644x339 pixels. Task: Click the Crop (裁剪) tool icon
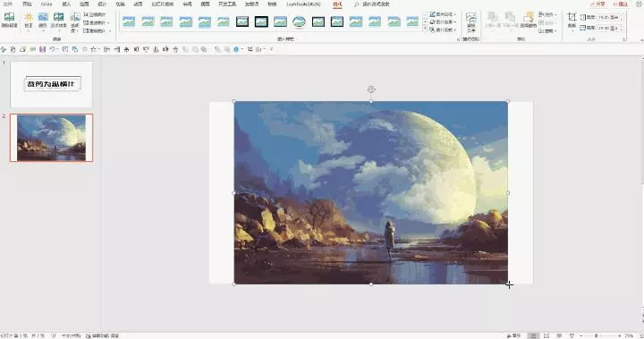click(x=572, y=17)
